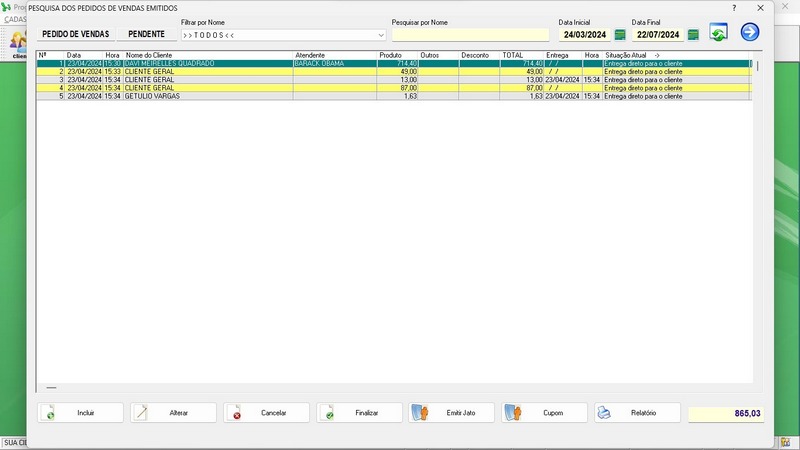Click the green refresh search icon
This screenshot has height=450, width=800.
718,33
